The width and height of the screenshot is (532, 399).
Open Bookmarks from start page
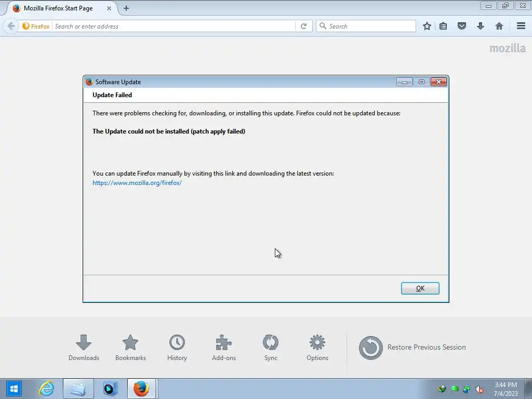130,348
